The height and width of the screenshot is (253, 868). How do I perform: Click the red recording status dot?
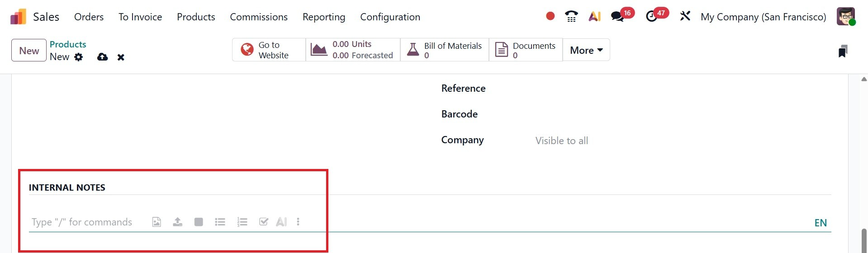(550, 16)
